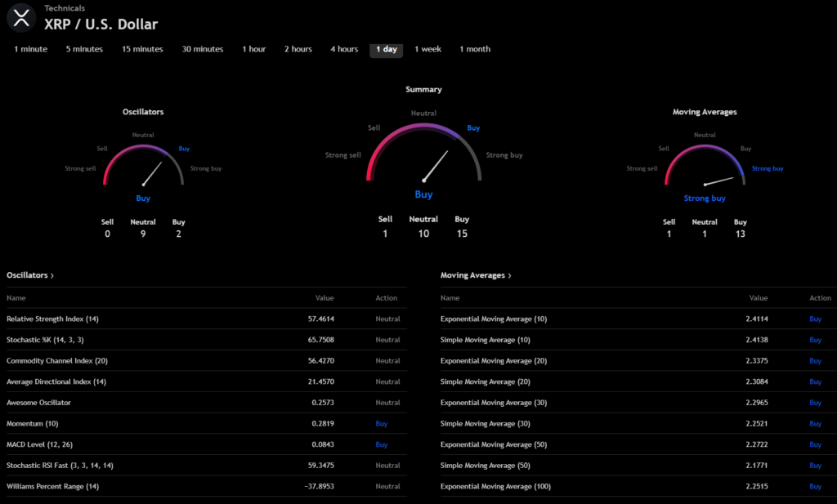837x504 pixels.
Task: Click Summary Buy count 15
Action: (462, 234)
